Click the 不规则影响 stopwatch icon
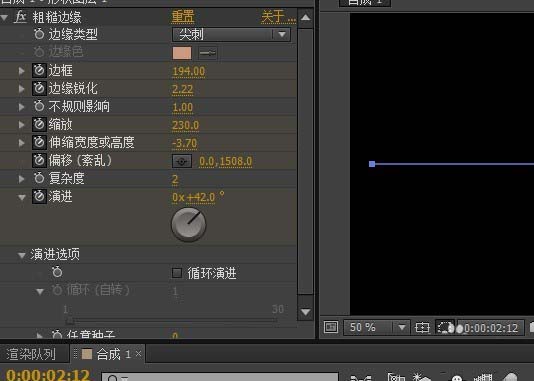This screenshot has height=381, width=534. tap(39, 106)
